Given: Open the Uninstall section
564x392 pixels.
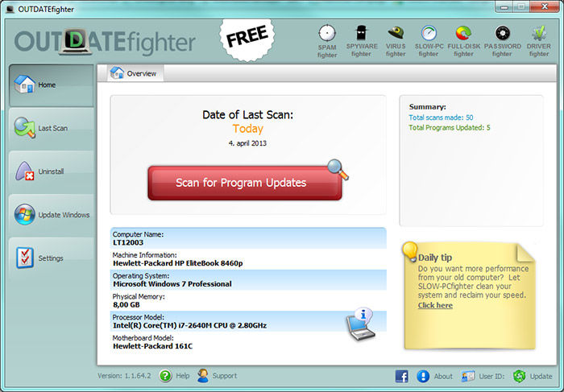Looking at the screenshot, I should tap(51, 171).
